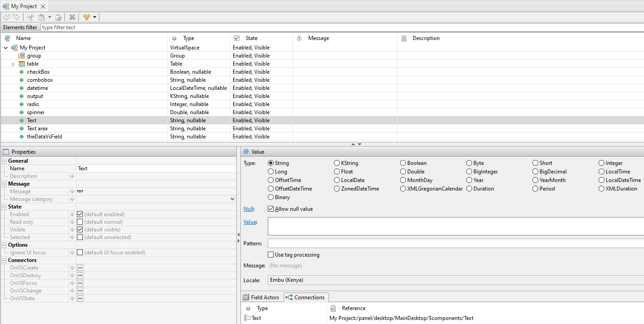Open OnVSDestroy ellipsis button
This screenshot has width=644, height=324.
click(x=80, y=275)
